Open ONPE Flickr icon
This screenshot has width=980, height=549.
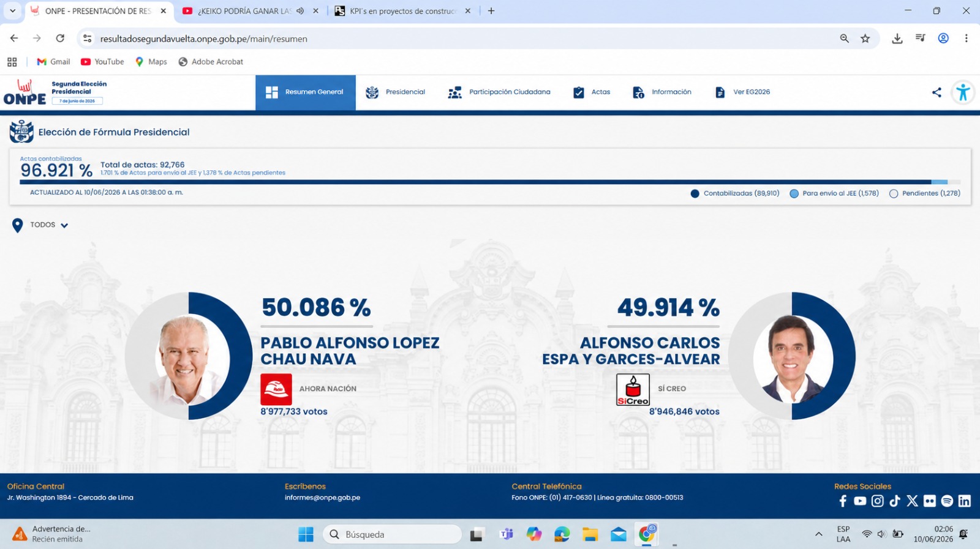pyautogui.click(x=930, y=501)
